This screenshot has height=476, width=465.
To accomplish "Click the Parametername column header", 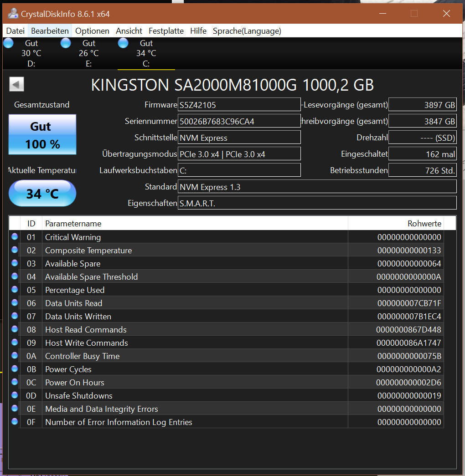I will (x=195, y=224).
